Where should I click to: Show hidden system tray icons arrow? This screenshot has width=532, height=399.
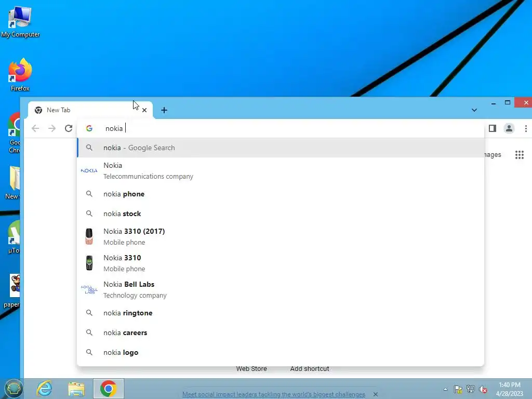click(x=445, y=389)
